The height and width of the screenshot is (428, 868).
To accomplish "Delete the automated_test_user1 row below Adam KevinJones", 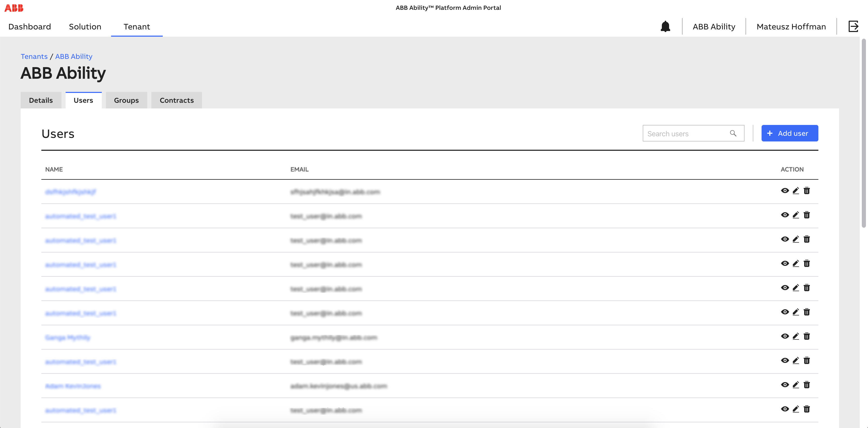I will [x=807, y=409].
